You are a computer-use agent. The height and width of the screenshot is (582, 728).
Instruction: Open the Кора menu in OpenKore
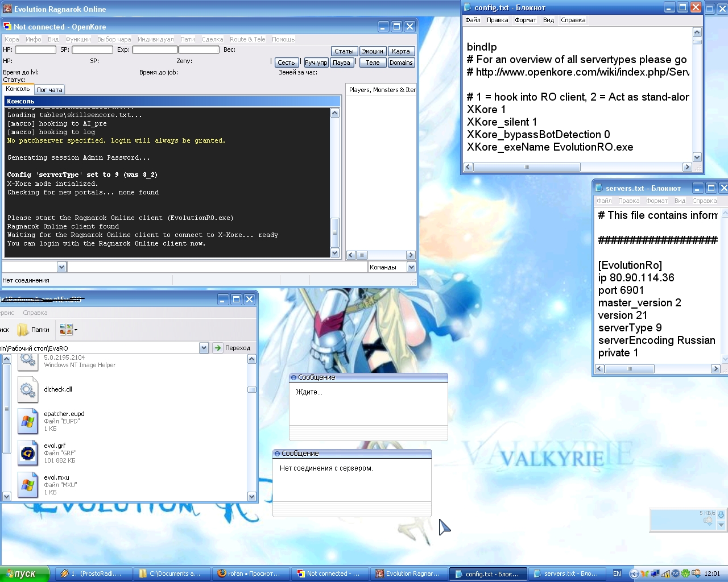[x=12, y=39]
